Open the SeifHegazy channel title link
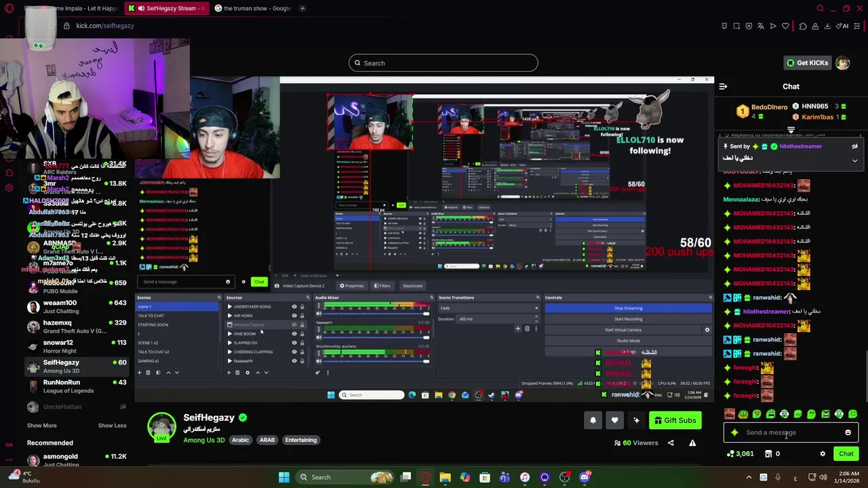Viewport: 868px width, 488px height. click(209, 418)
